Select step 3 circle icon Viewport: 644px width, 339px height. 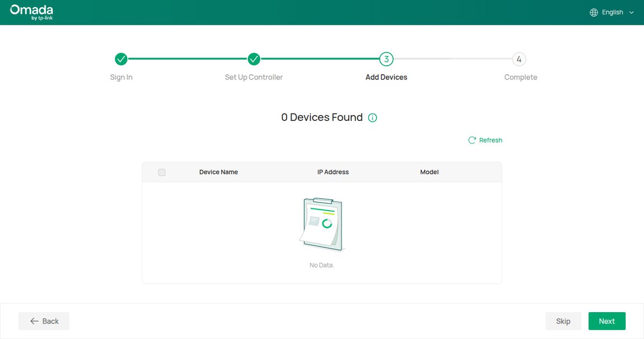point(386,59)
